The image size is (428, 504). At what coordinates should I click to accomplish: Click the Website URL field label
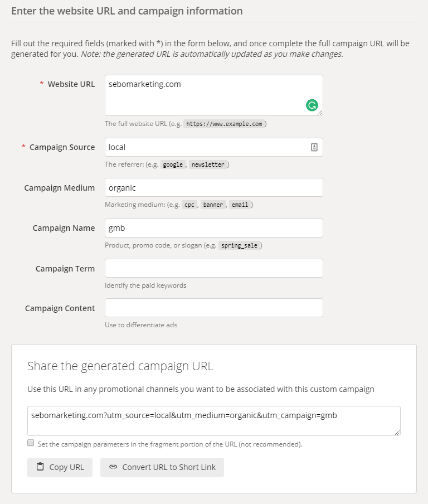point(71,84)
